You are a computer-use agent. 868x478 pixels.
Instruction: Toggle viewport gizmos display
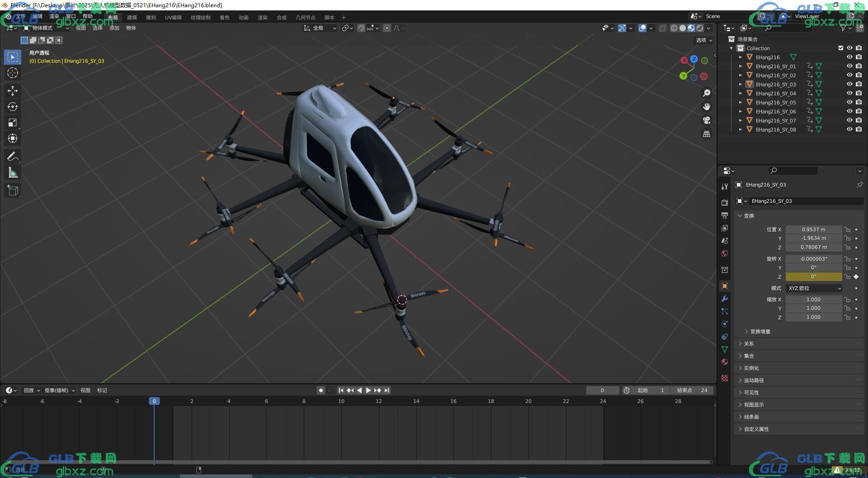point(622,28)
